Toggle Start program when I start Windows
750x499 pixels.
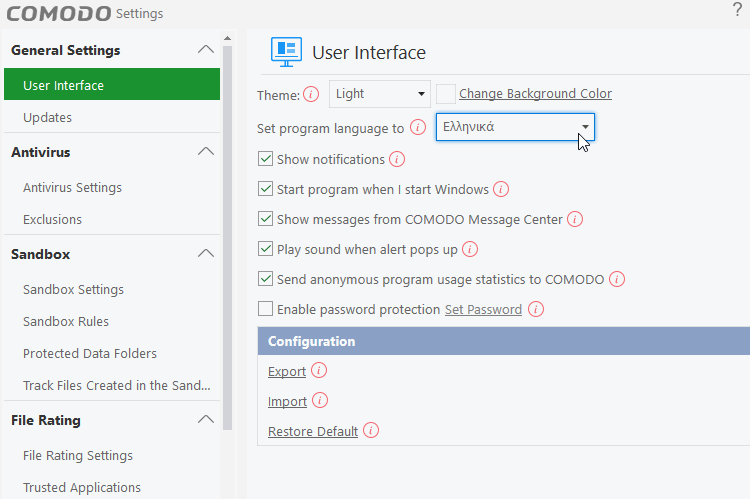click(265, 189)
